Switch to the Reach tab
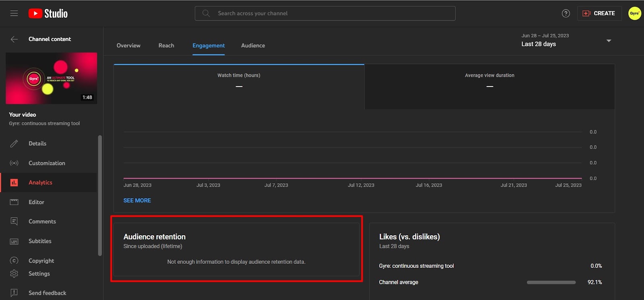 (x=166, y=45)
